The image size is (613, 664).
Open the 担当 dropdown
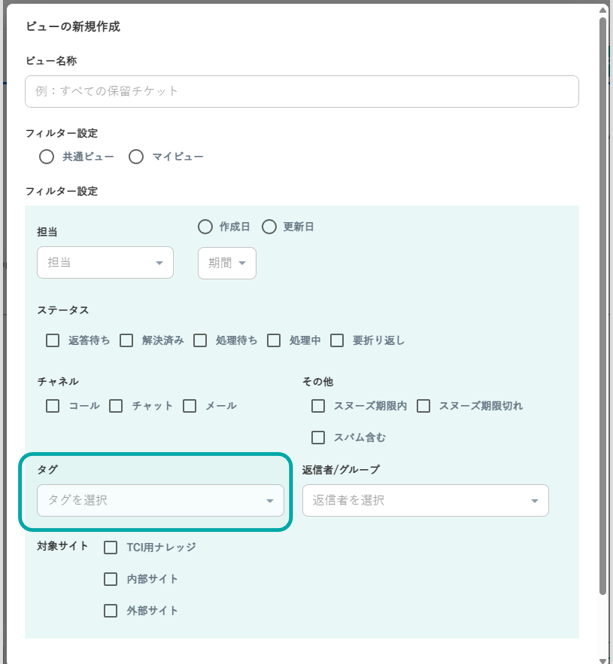pos(105,263)
